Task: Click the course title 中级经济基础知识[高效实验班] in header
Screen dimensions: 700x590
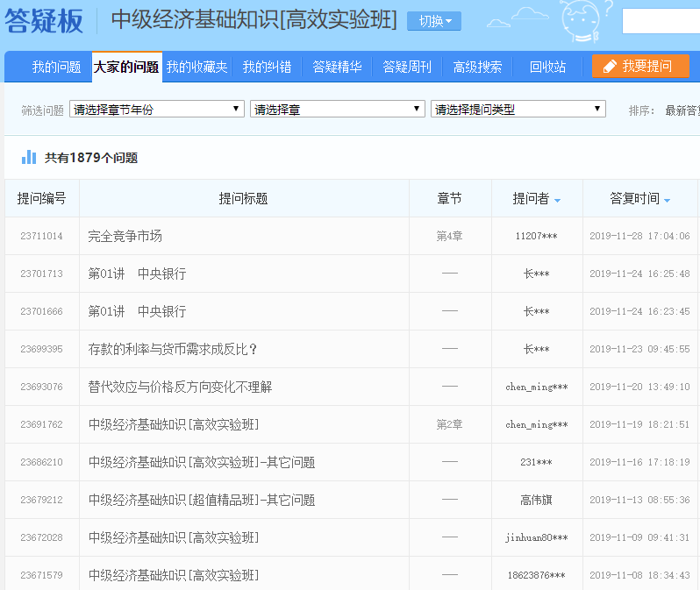Action: (x=254, y=20)
